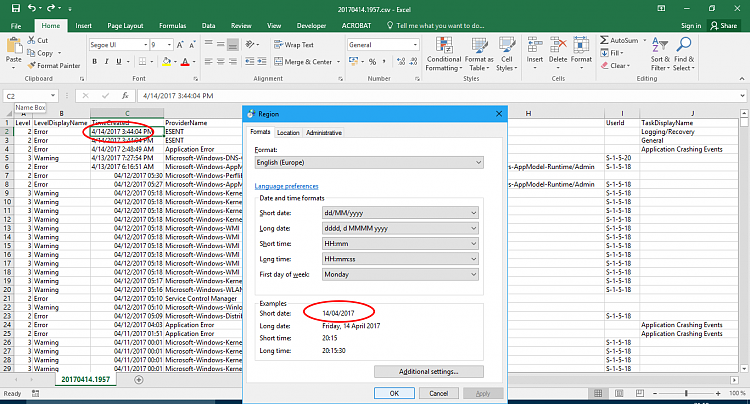Switch to the Insert ribbon tab
Viewport: 750px width, 404px height.
(x=83, y=26)
